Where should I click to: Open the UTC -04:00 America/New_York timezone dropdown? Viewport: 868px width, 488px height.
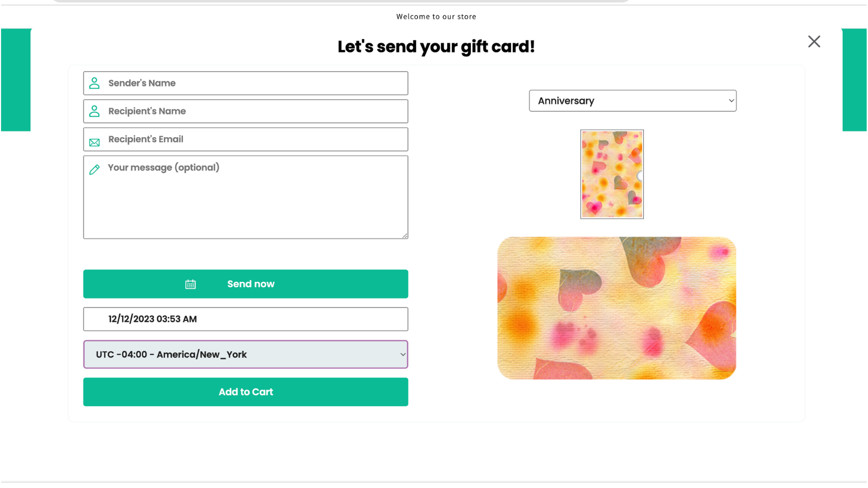pos(245,354)
